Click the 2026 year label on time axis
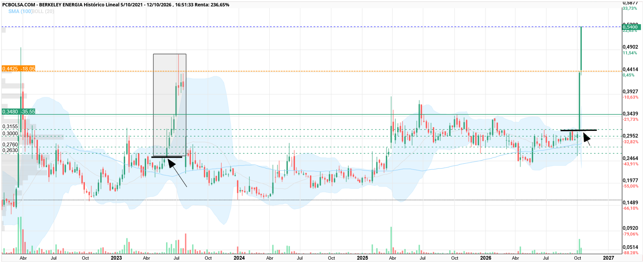The image size is (644, 263). coord(485,258)
